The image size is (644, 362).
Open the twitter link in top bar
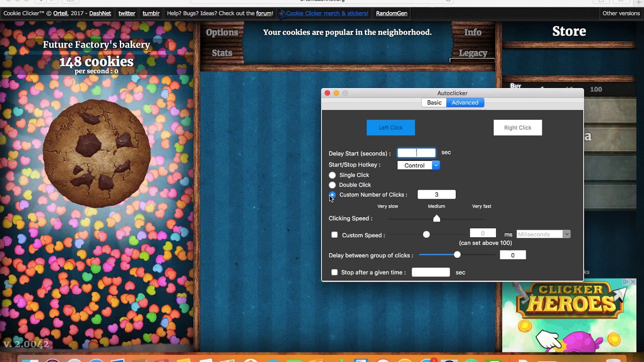point(127,14)
